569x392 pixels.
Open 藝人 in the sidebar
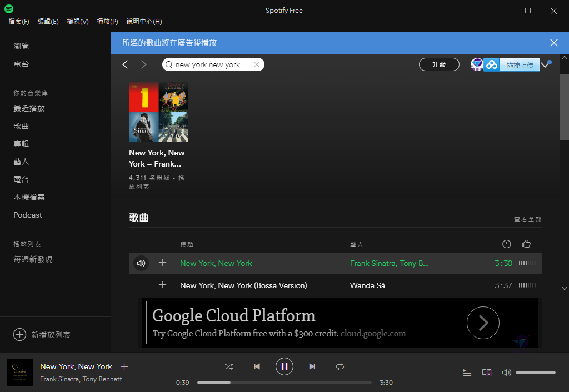pos(21,162)
